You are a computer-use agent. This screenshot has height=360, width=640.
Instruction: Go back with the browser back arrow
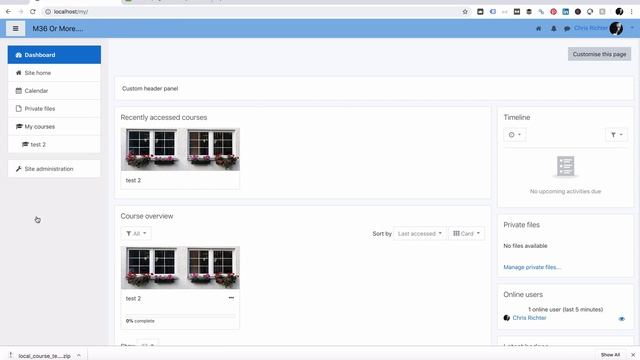pyautogui.click(x=9, y=11)
